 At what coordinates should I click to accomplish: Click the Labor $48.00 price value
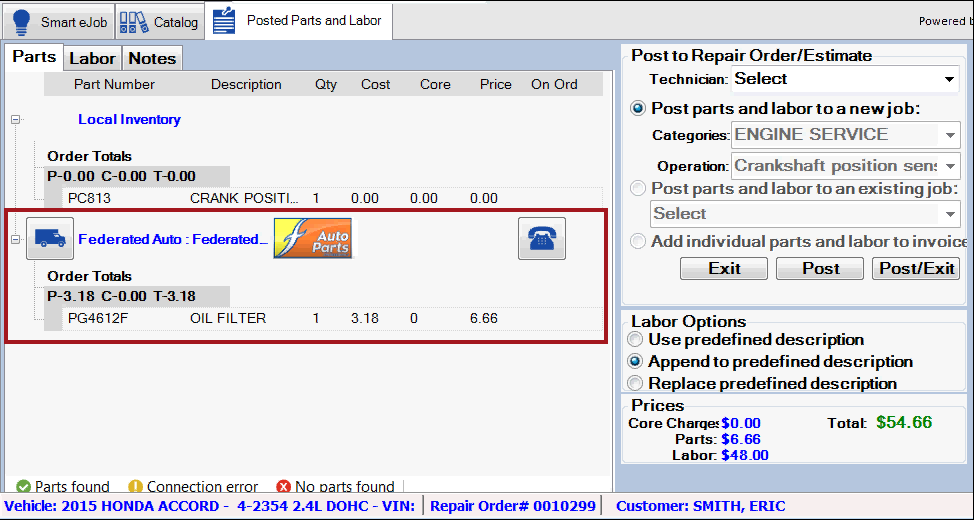coord(745,455)
